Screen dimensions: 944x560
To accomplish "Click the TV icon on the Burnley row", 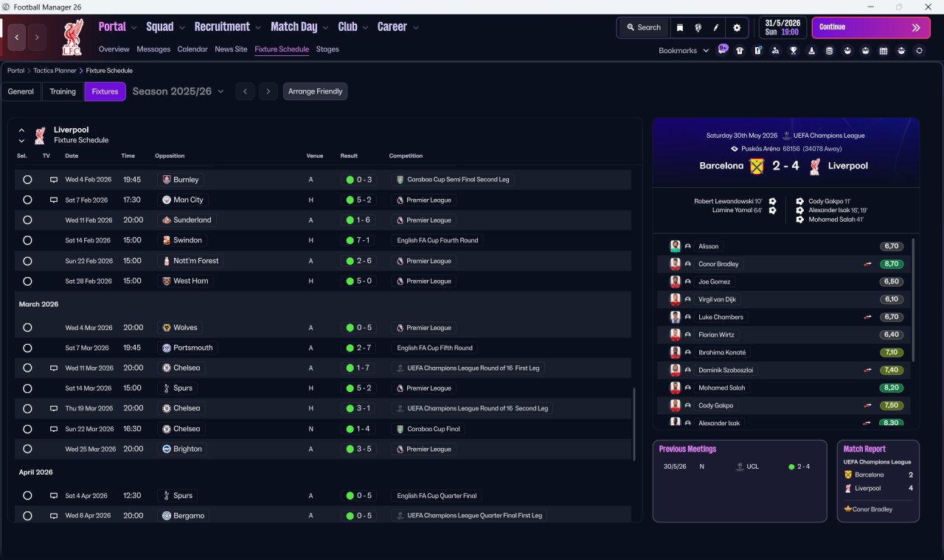I will point(54,180).
